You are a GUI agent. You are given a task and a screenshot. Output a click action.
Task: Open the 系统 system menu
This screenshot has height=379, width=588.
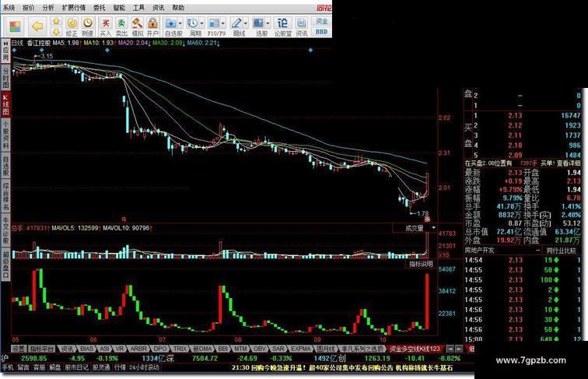click(x=9, y=8)
